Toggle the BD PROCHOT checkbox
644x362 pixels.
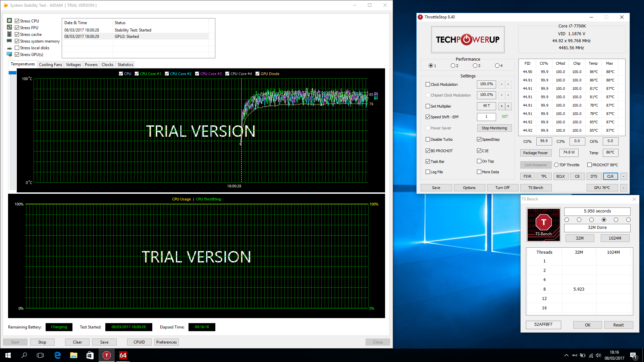pyautogui.click(x=428, y=151)
